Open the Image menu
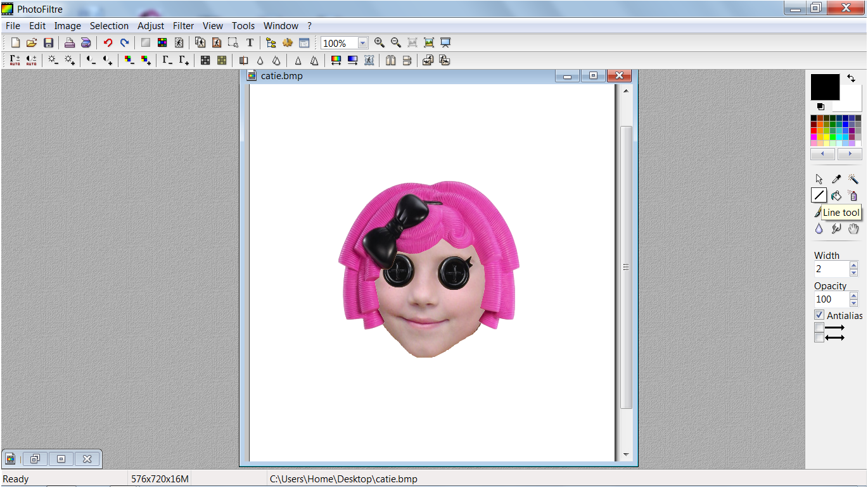Viewport: 868px width, 488px height. pyautogui.click(x=68, y=26)
